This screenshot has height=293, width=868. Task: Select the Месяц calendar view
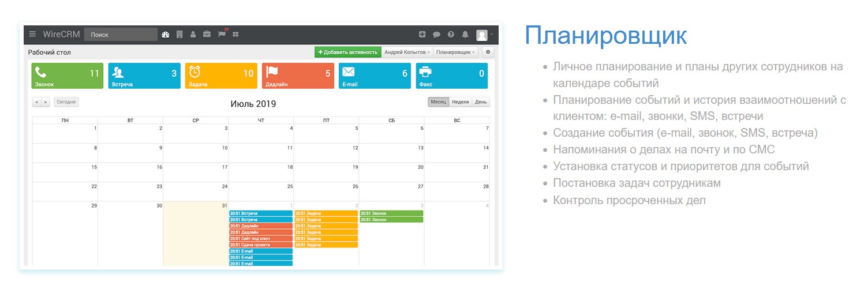coord(438,102)
